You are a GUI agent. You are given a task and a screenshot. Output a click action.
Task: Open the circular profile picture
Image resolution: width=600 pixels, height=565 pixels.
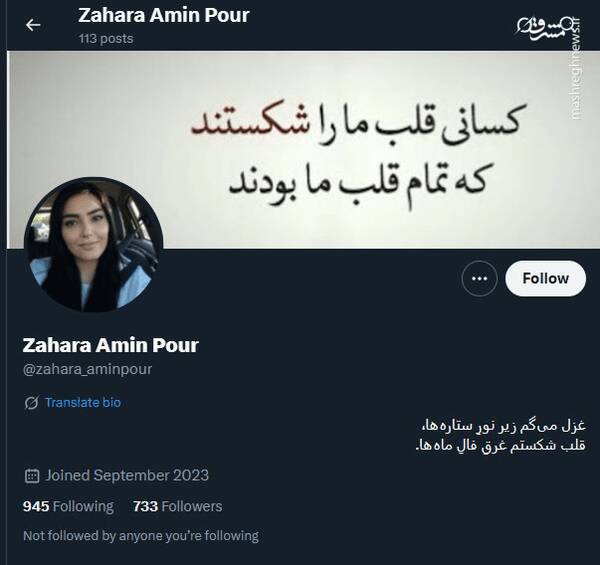[94, 244]
